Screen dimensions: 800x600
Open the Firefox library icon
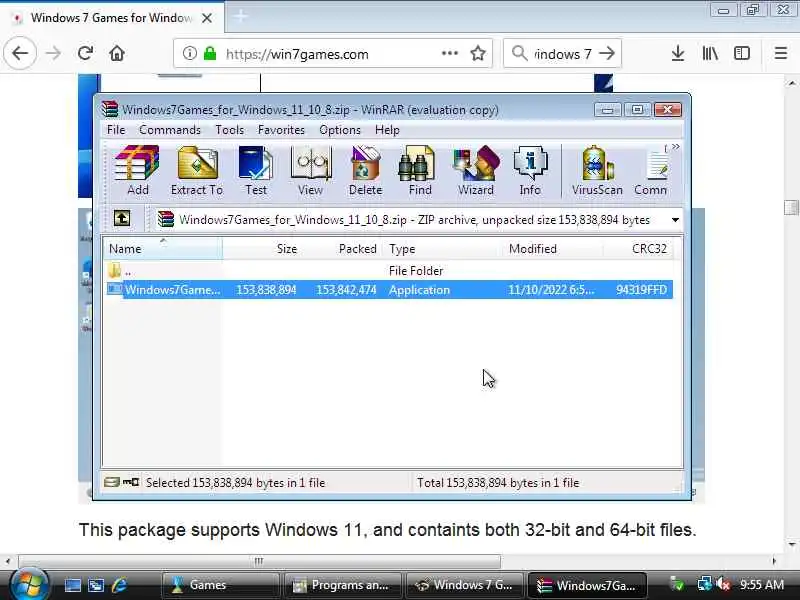tap(710, 53)
